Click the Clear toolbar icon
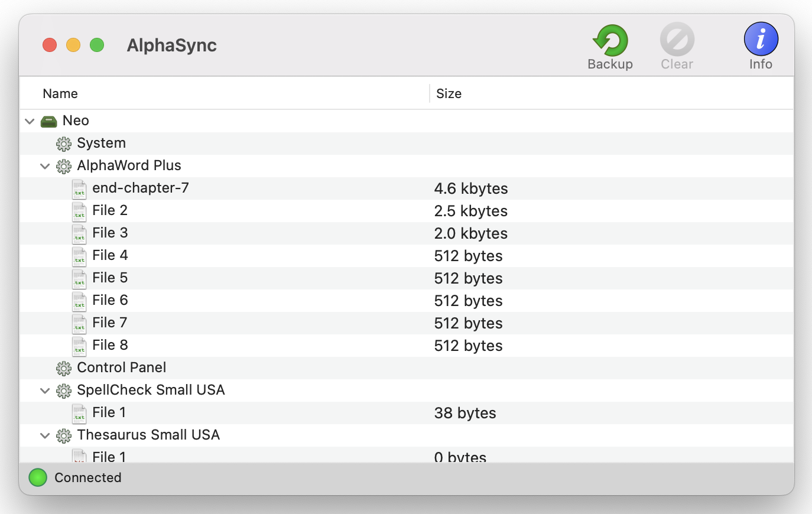Viewport: 812px width, 514px height. 677,40
